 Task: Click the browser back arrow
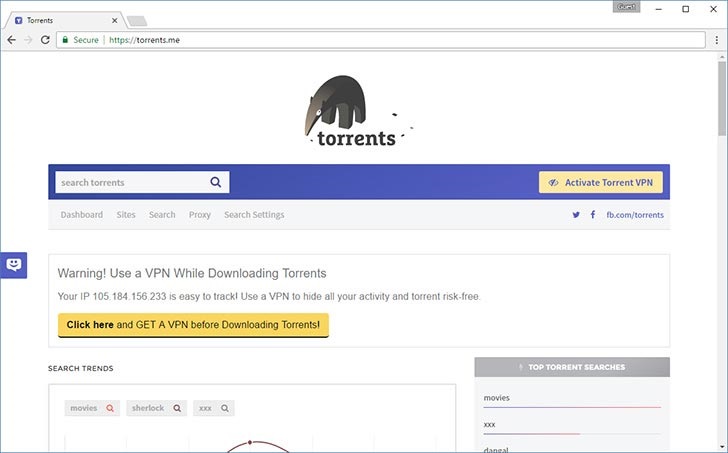pyautogui.click(x=12, y=40)
